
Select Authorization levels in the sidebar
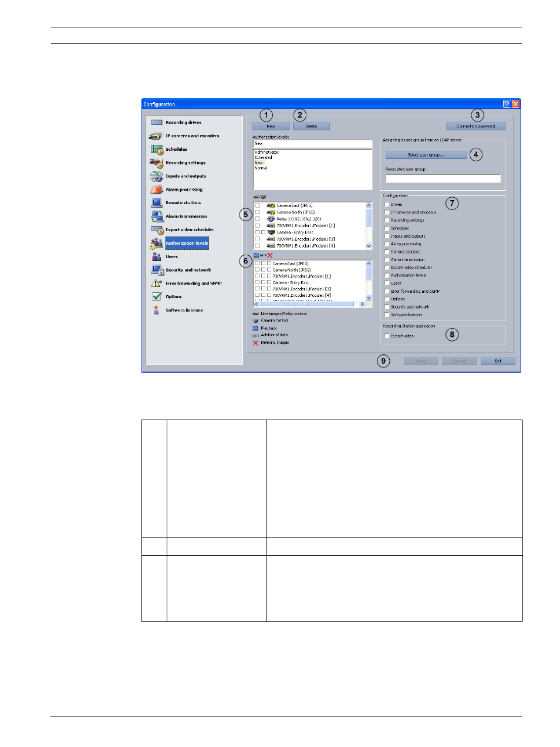click(187, 244)
